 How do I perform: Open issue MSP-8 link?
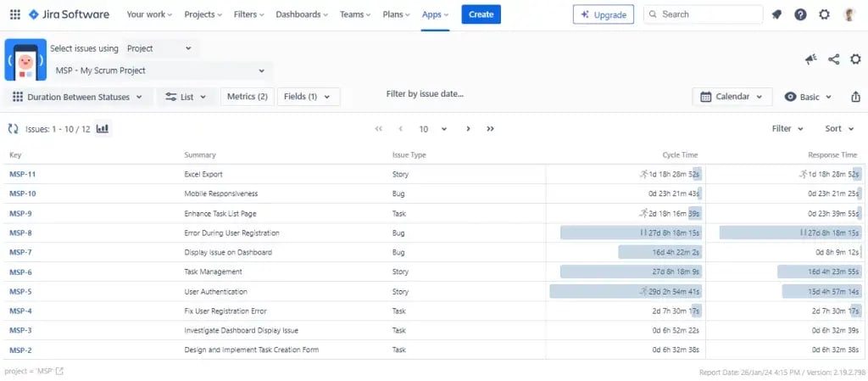pyautogui.click(x=20, y=233)
